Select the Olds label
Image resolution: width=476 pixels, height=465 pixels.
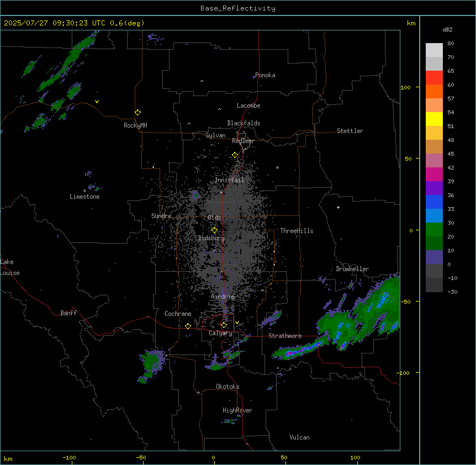pos(214,218)
